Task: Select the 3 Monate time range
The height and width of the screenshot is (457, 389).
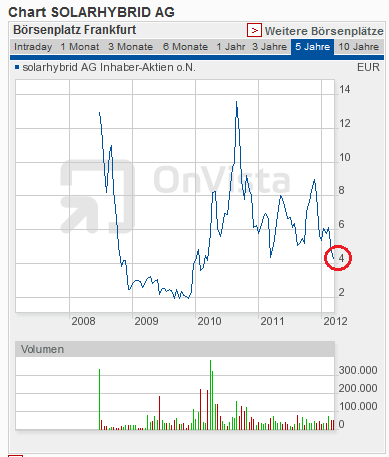Action: [130, 47]
